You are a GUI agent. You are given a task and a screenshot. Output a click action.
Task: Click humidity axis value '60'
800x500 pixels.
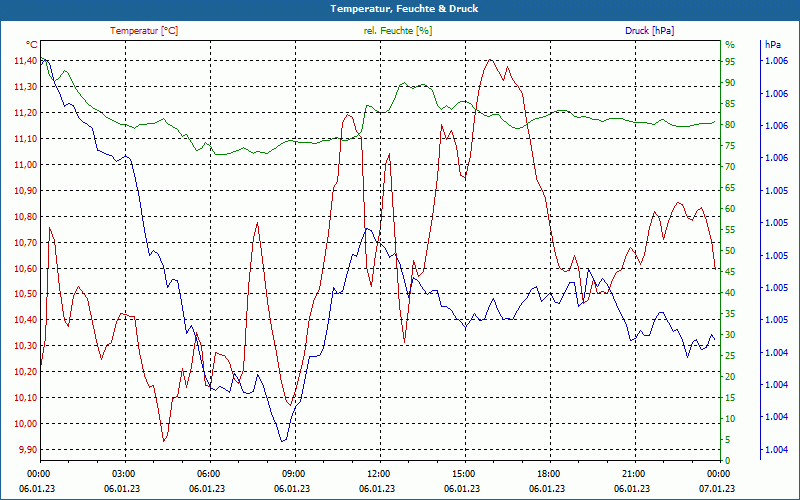click(x=730, y=209)
